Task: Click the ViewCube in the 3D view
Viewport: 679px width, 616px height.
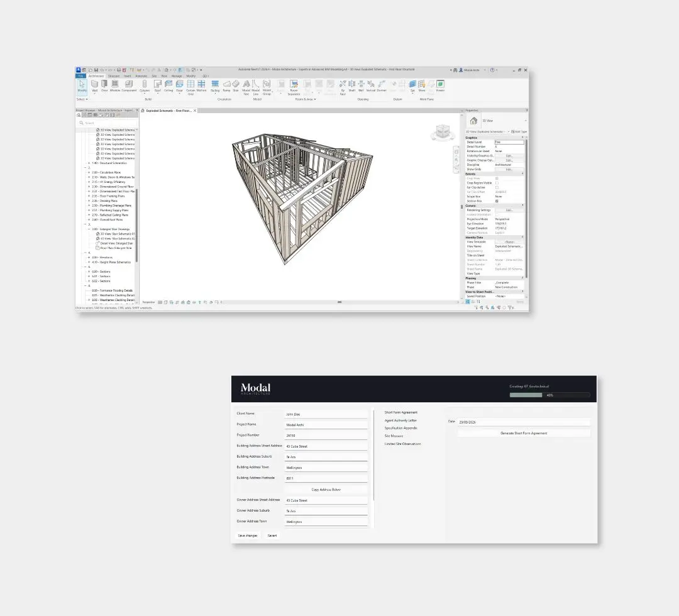Action: 443,131
